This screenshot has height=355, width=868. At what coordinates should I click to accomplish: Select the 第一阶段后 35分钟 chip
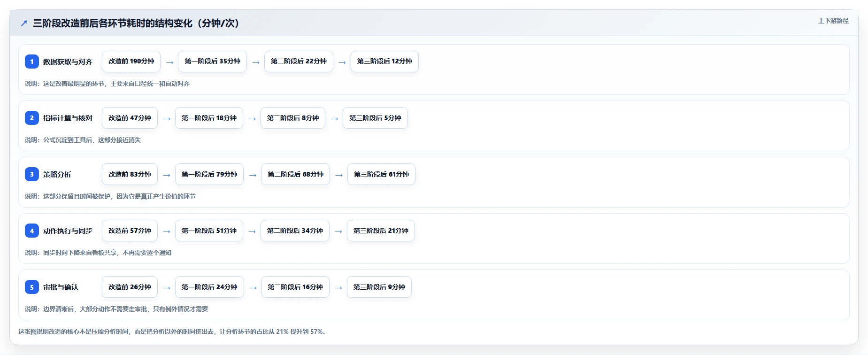(212, 62)
